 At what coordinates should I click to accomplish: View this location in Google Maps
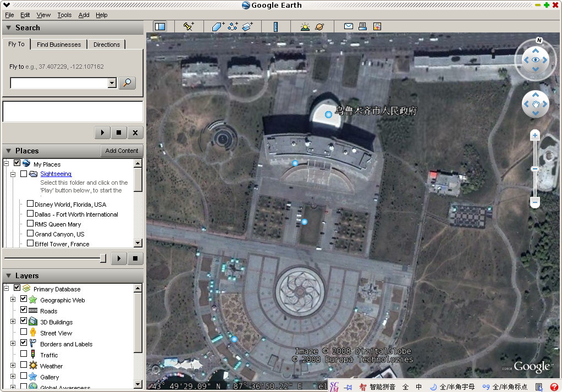click(377, 26)
